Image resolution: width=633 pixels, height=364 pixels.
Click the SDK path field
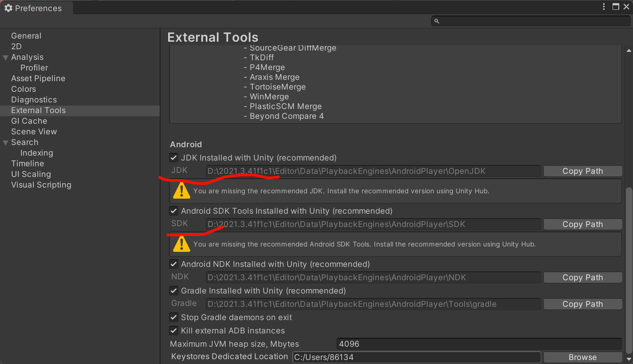(x=374, y=224)
